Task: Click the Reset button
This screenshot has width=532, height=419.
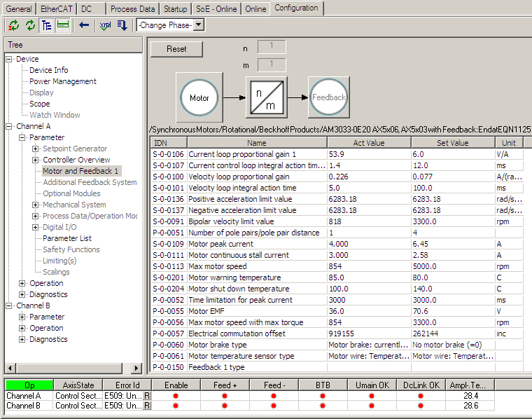Action: [x=176, y=49]
